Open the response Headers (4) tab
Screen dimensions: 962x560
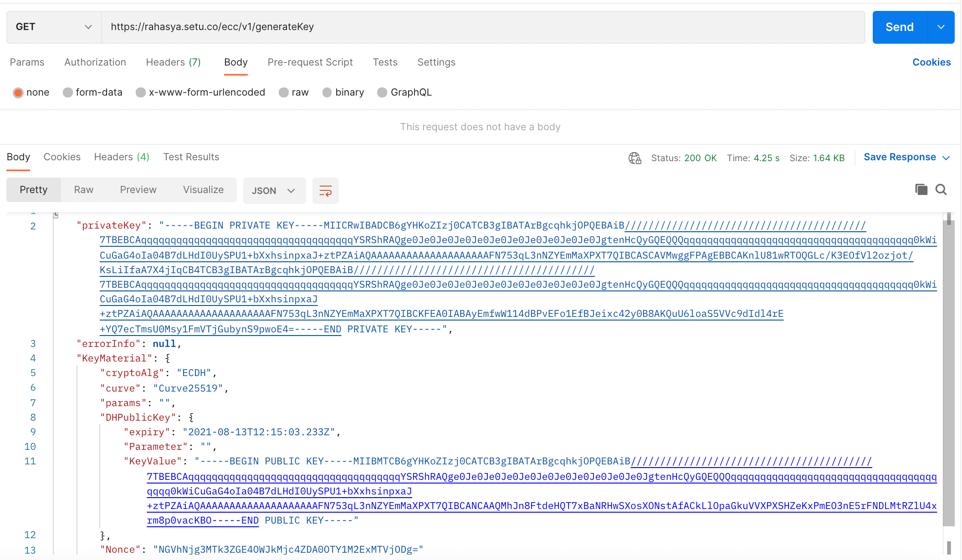coord(122,157)
